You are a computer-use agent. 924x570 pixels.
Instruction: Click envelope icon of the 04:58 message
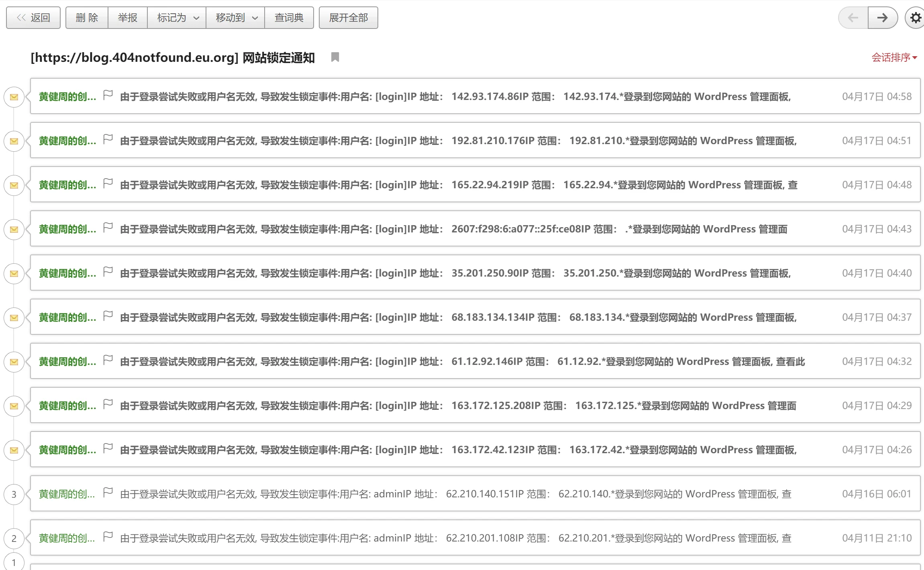14,97
